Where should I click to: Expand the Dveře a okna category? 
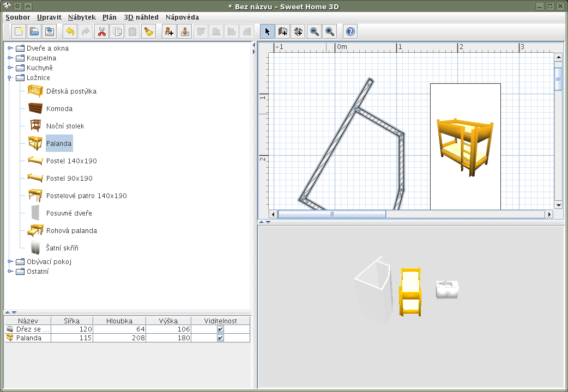(x=10, y=48)
